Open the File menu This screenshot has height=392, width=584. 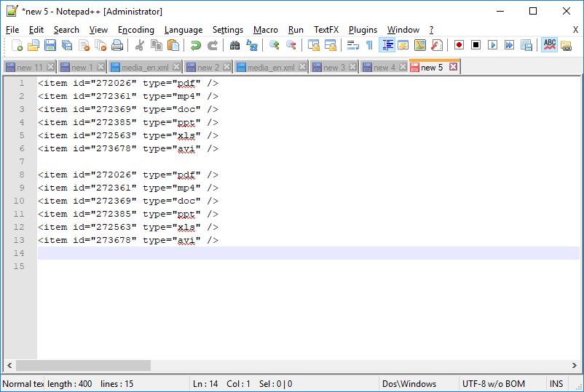coord(12,30)
